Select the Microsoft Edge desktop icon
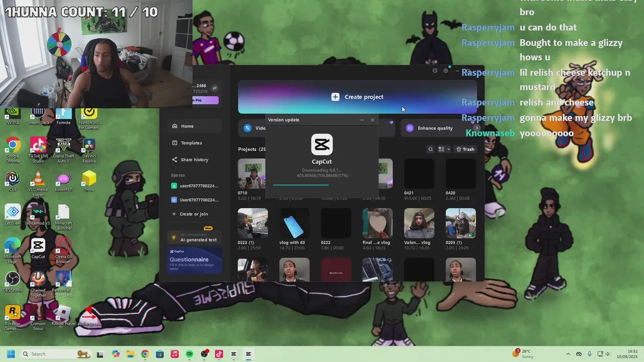This screenshot has width=644, height=362. (x=13, y=251)
